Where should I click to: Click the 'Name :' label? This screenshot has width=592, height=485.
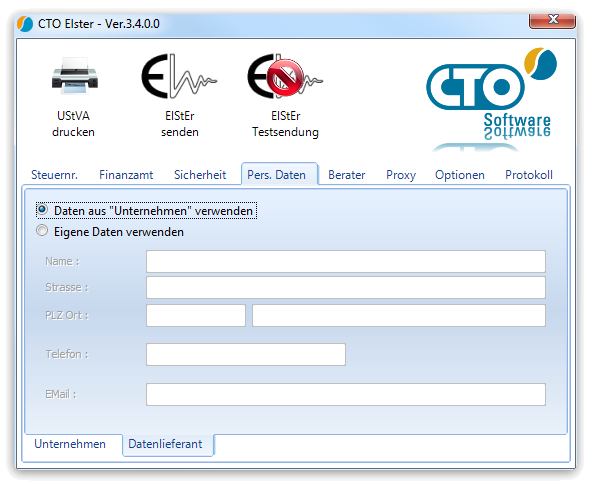tap(62, 261)
